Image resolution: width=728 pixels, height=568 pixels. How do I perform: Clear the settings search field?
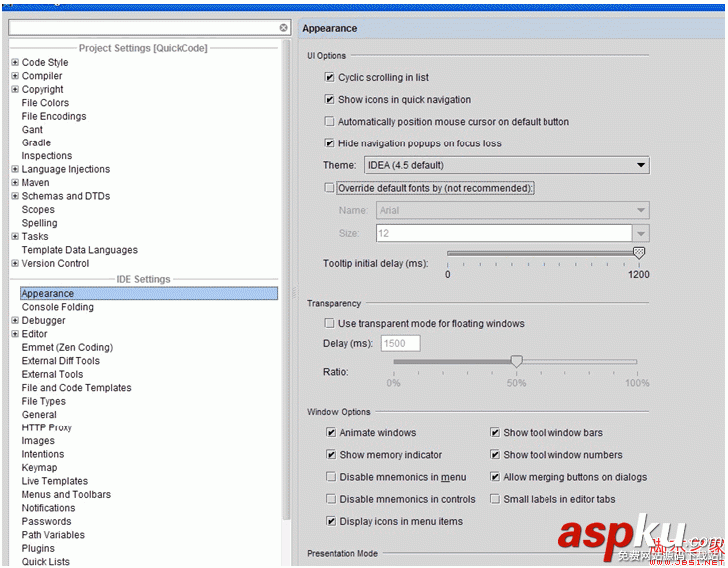[x=283, y=28]
